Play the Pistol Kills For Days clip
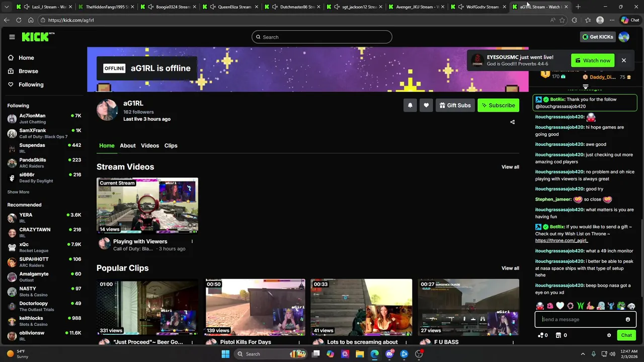Image resolution: width=644 pixels, height=362 pixels. coord(255,307)
